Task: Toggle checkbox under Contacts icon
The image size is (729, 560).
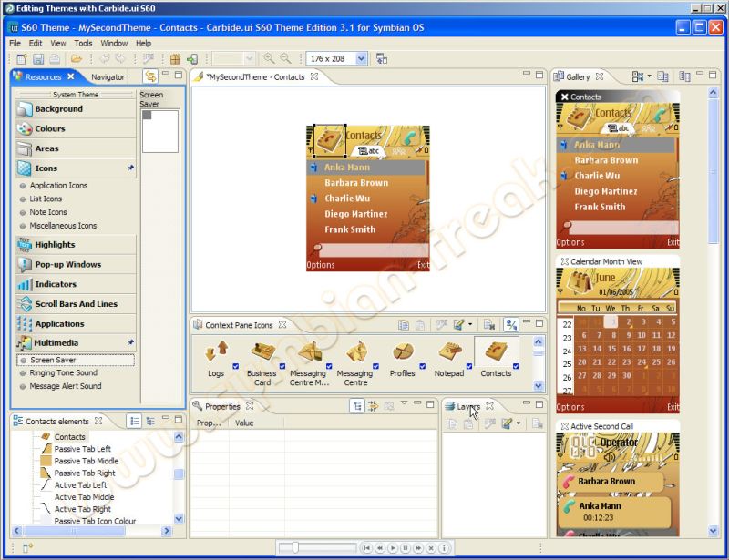Action: (516, 366)
